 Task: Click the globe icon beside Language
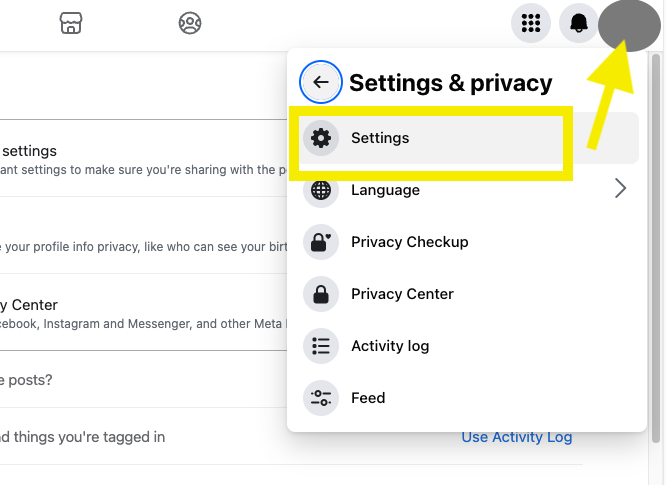(x=321, y=190)
